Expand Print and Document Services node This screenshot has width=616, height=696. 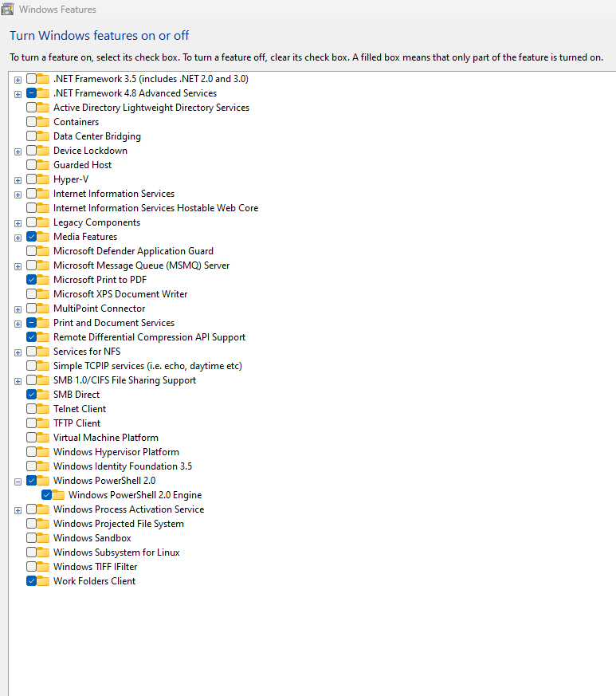(x=18, y=324)
